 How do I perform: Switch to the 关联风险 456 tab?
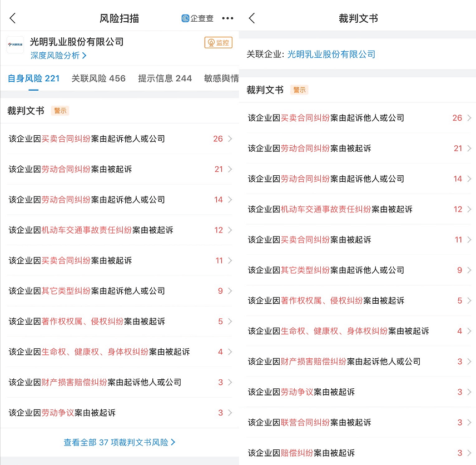[x=98, y=78]
